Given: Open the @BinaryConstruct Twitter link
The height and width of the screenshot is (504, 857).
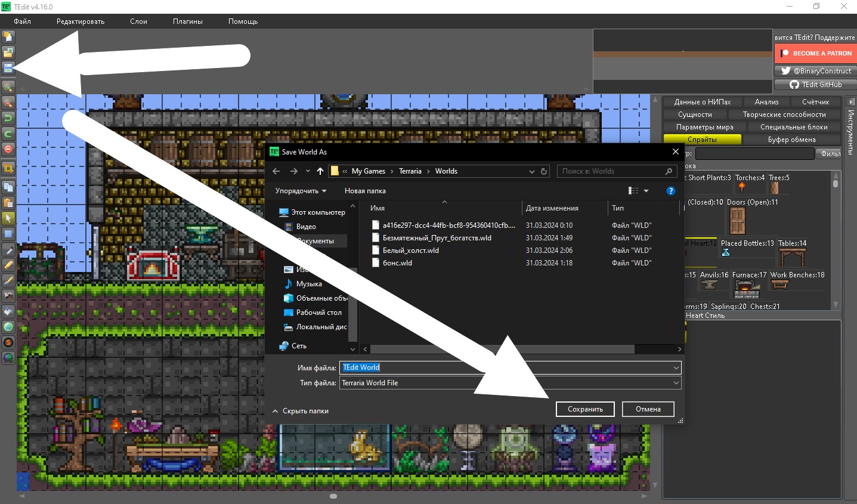Looking at the screenshot, I should tap(815, 71).
